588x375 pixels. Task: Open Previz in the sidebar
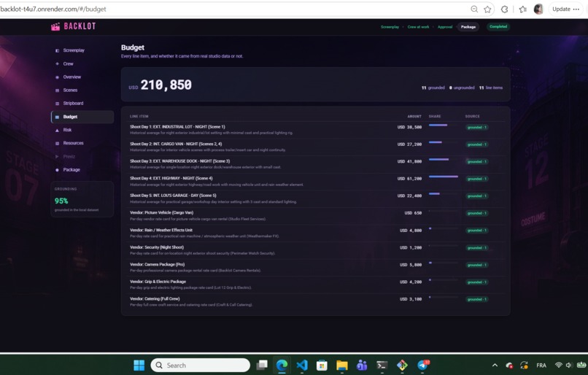click(x=82, y=156)
